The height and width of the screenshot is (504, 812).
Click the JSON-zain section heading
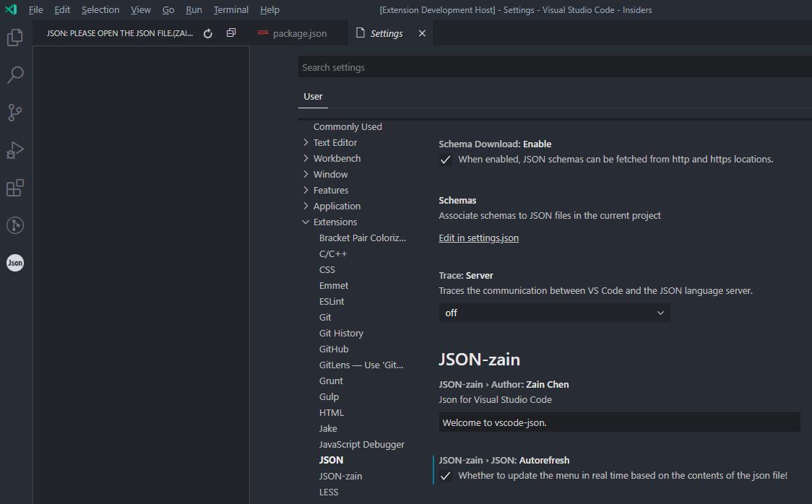click(479, 359)
